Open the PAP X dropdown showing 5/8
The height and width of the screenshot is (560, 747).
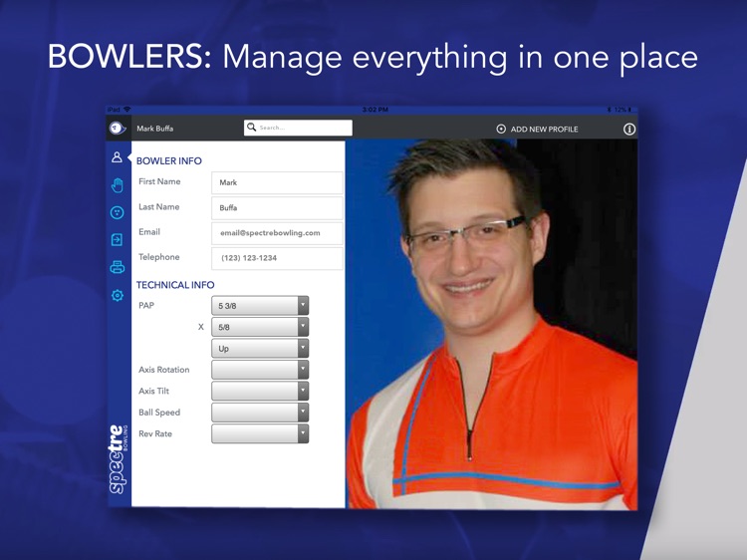coord(260,327)
